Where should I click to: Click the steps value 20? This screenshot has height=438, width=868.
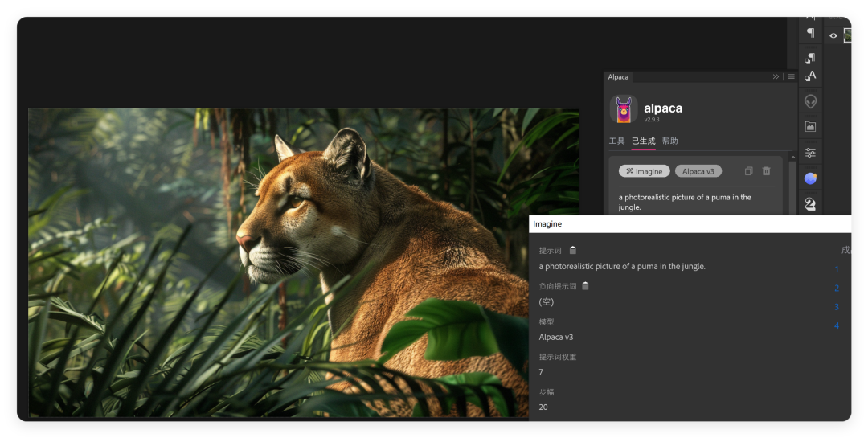pos(543,407)
